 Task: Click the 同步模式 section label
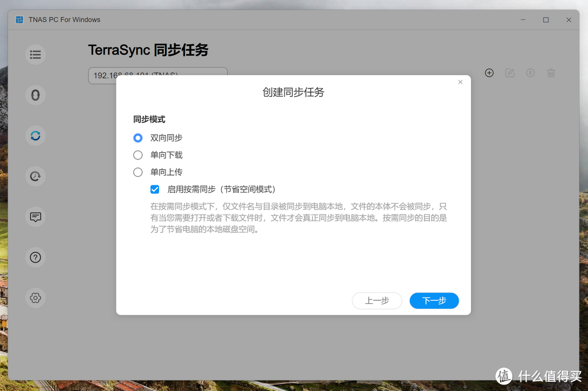(149, 120)
